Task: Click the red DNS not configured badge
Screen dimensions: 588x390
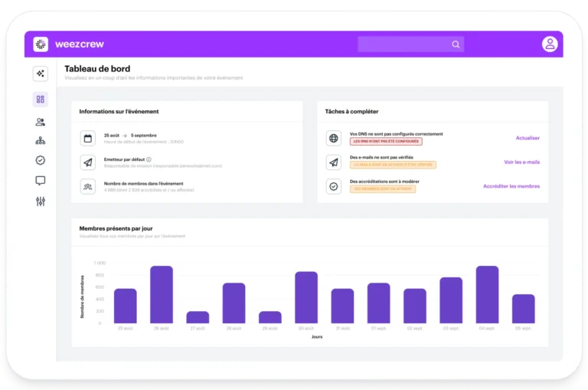Action: point(386,142)
